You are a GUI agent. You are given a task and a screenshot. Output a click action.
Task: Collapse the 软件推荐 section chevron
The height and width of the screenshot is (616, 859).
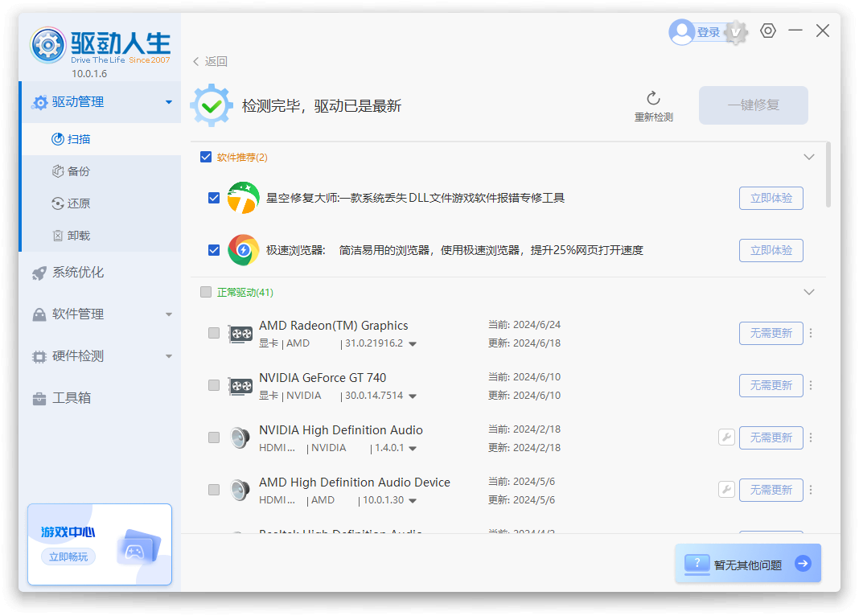point(808,157)
